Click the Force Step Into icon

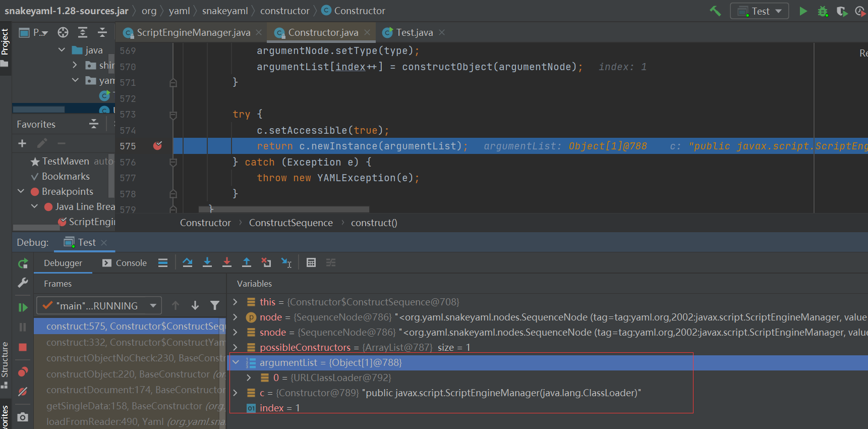click(x=227, y=262)
